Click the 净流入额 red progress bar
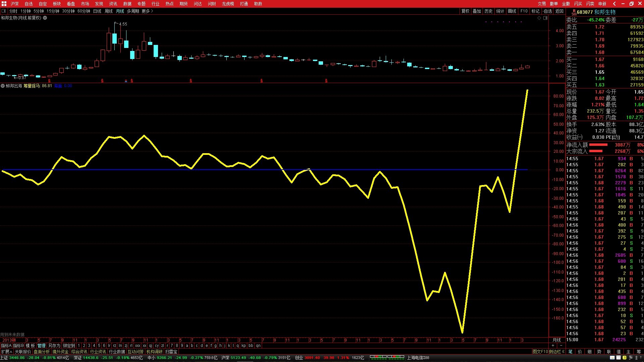644x362 pixels. (x=598, y=145)
